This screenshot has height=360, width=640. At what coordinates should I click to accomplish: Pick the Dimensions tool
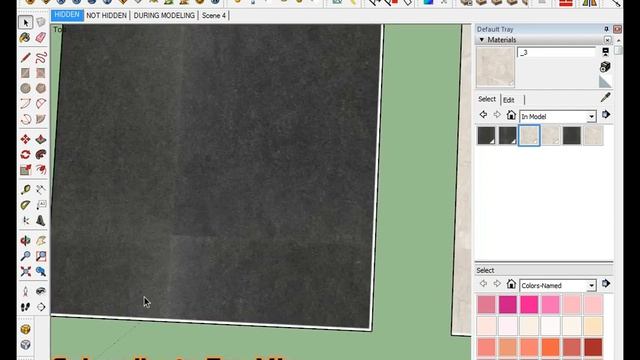tap(41, 189)
